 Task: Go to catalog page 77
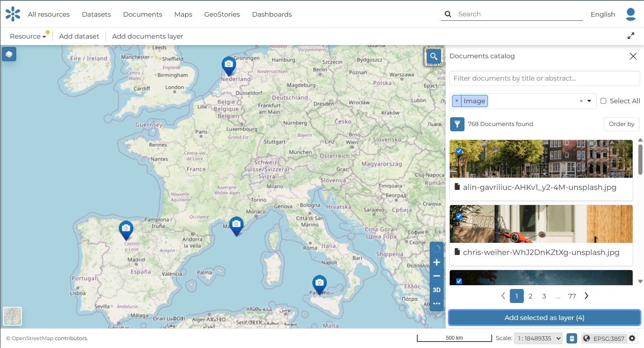(x=572, y=296)
